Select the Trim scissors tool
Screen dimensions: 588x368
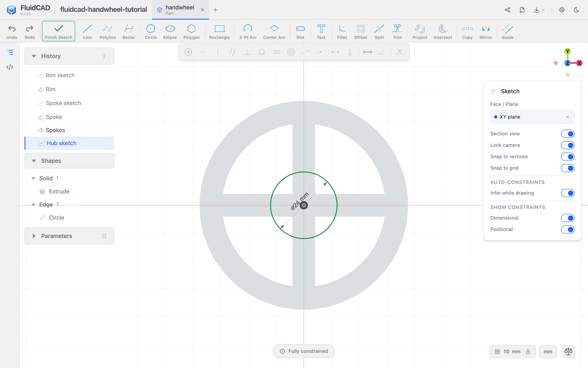(397, 31)
